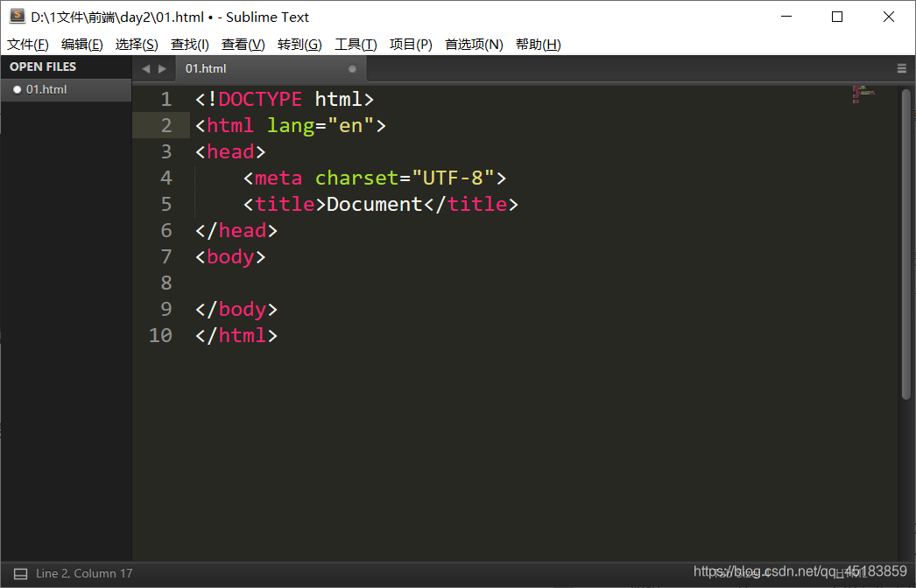This screenshot has width=916, height=588.
Task: Click line number 10 in gutter
Action: point(160,335)
